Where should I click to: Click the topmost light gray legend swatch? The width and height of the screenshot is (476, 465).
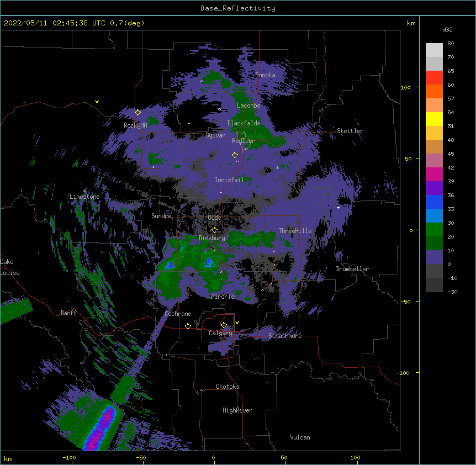pyautogui.click(x=434, y=50)
